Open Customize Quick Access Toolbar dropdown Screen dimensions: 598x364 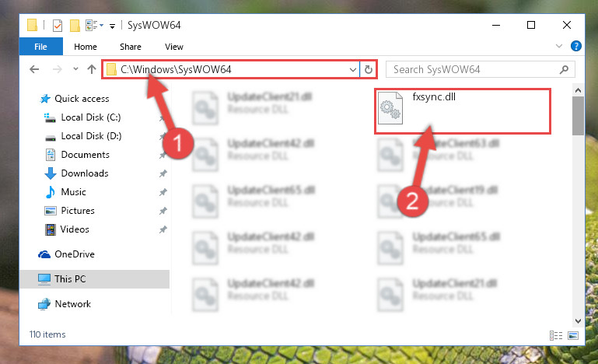[112, 26]
